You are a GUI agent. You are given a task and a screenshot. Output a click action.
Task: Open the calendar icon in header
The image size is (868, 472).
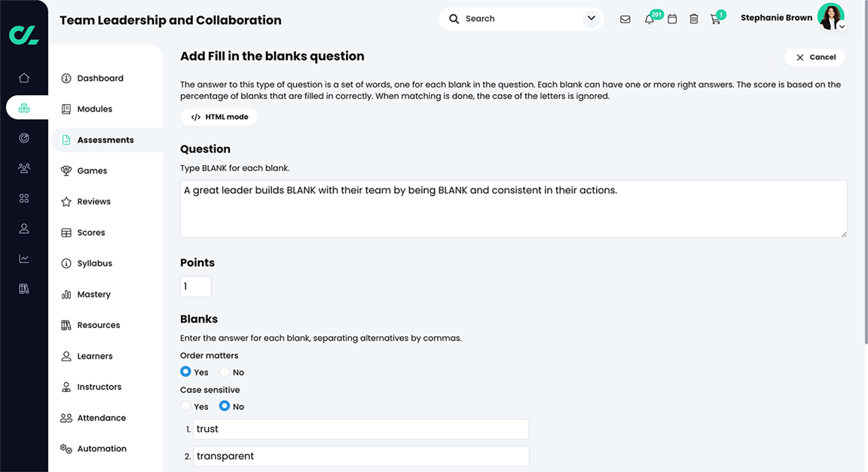pyautogui.click(x=672, y=20)
